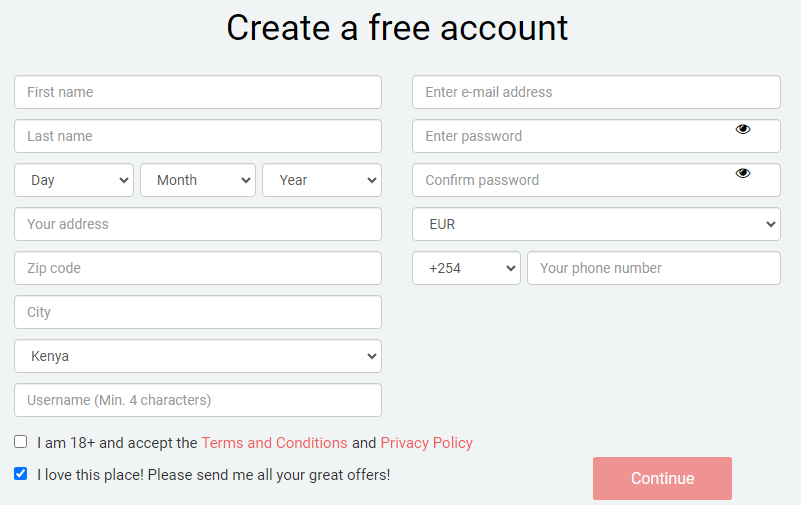The width and height of the screenshot is (801, 505).
Task: Open the Terms and Conditions link
Action: (274, 443)
